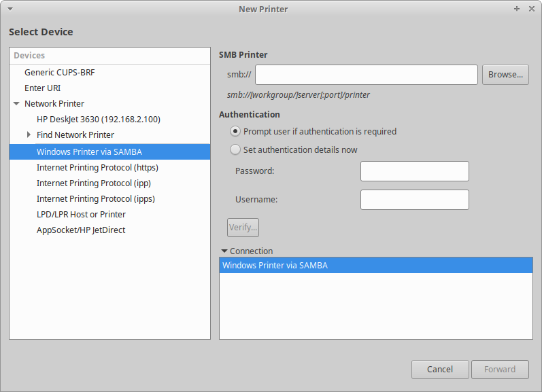Click the smb:// address input field
The width and height of the screenshot is (542, 392).
367,75
